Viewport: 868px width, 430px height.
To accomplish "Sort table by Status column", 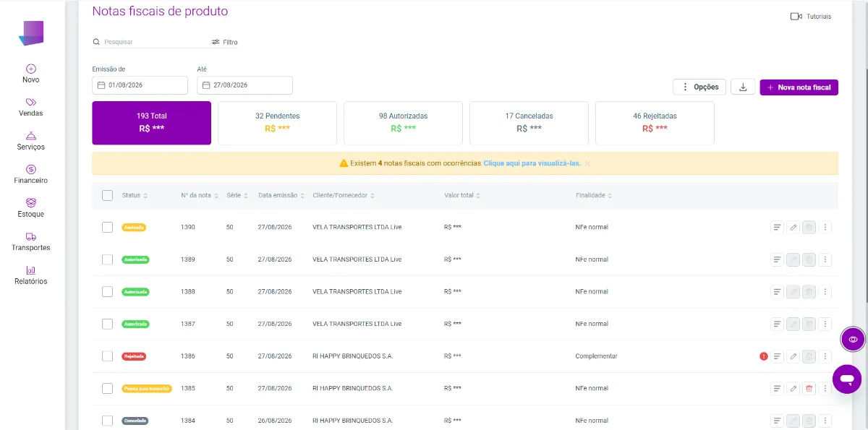I will tap(135, 196).
